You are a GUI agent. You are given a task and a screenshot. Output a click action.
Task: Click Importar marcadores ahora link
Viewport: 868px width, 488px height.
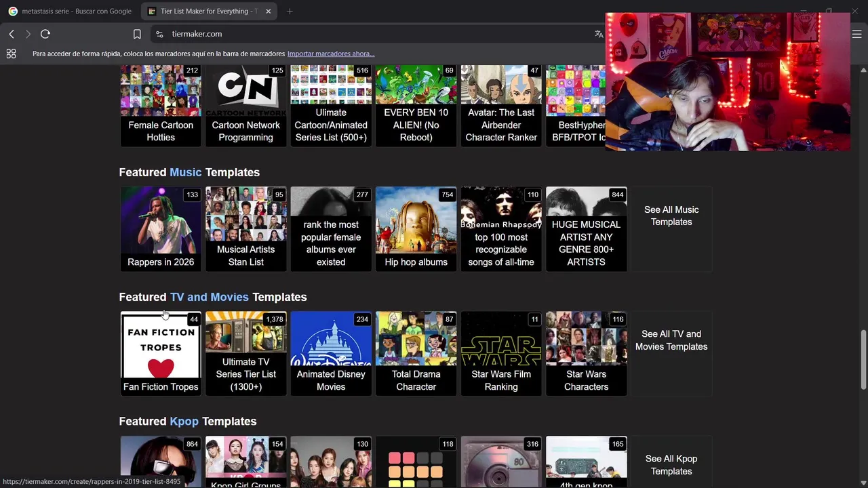click(331, 54)
